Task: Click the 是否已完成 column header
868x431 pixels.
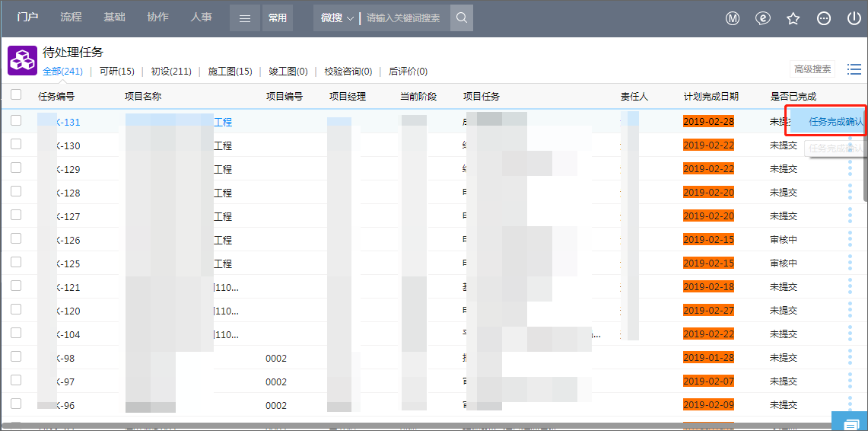Action: click(793, 97)
